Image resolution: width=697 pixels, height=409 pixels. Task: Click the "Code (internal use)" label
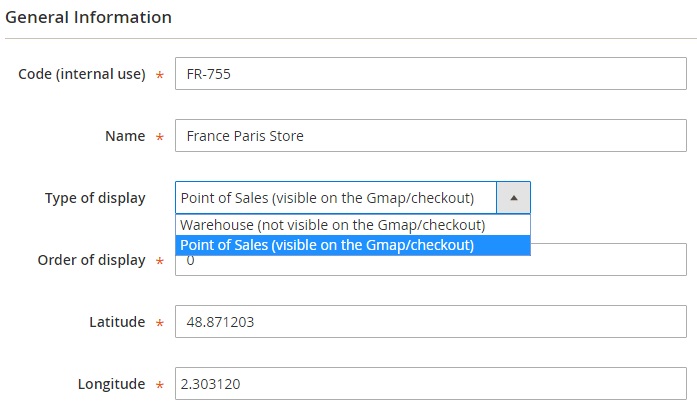click(x=82, y=75)
